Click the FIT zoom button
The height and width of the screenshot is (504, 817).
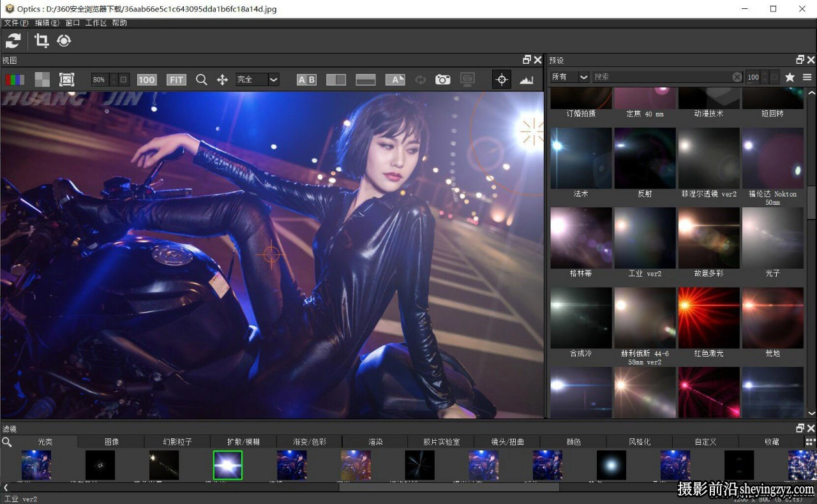pyautogui.click(x=176, y=80)
